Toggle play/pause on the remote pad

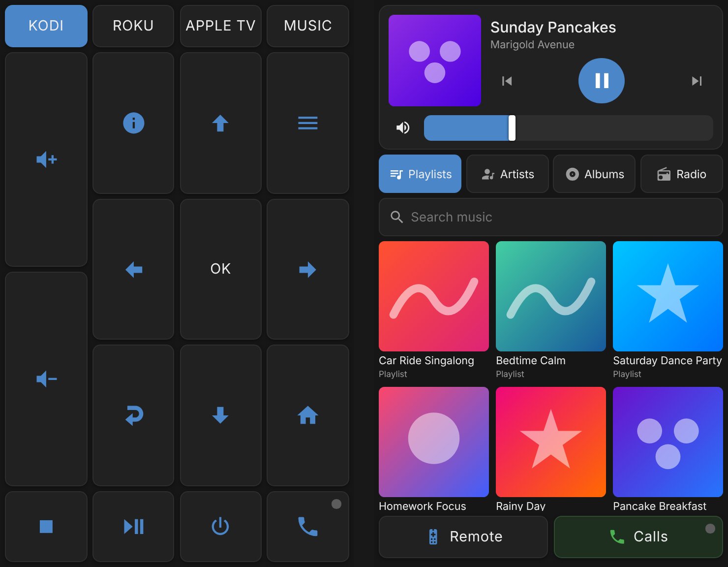(133, 527)
